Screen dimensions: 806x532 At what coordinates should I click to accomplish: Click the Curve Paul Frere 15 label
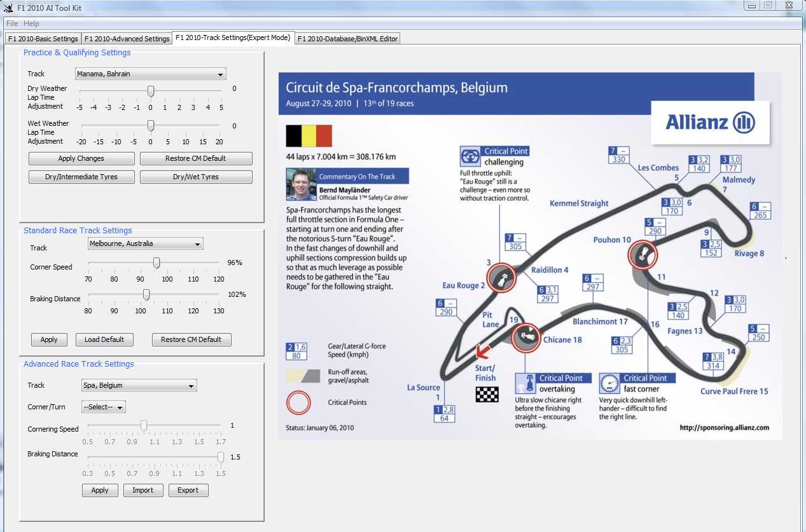click(734, 392)
